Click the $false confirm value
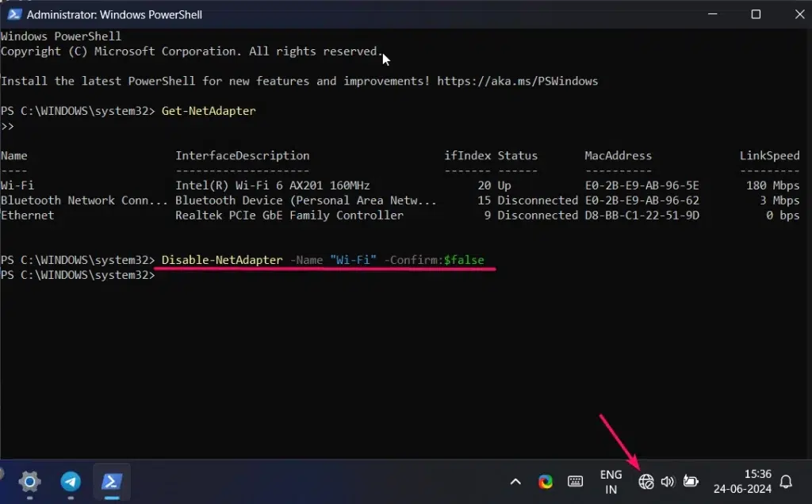 [464, 260]
